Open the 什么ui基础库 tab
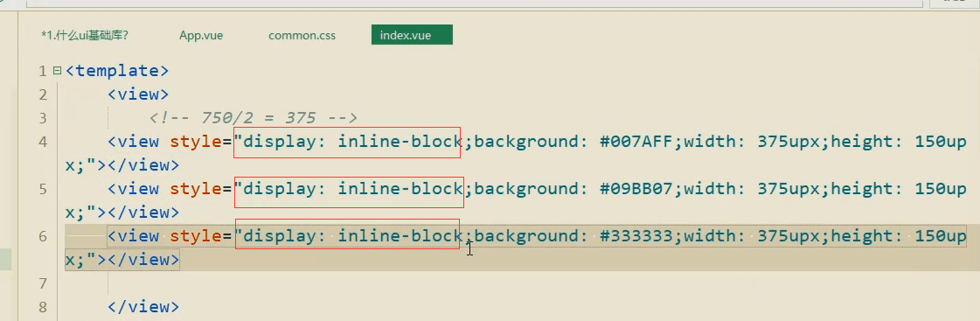 click(85, 36)
